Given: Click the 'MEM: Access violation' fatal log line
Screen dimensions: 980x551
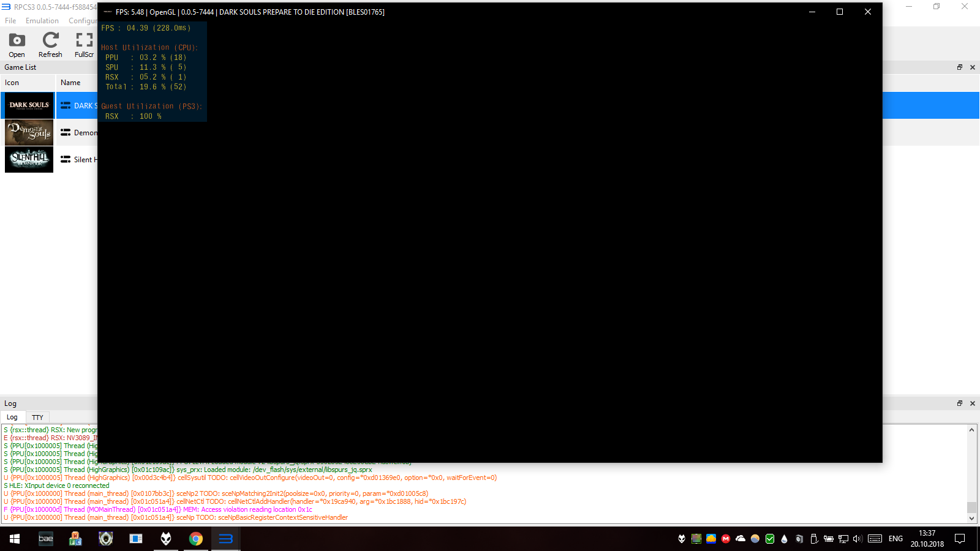Looking at the screenshot, I should [158, 509].
